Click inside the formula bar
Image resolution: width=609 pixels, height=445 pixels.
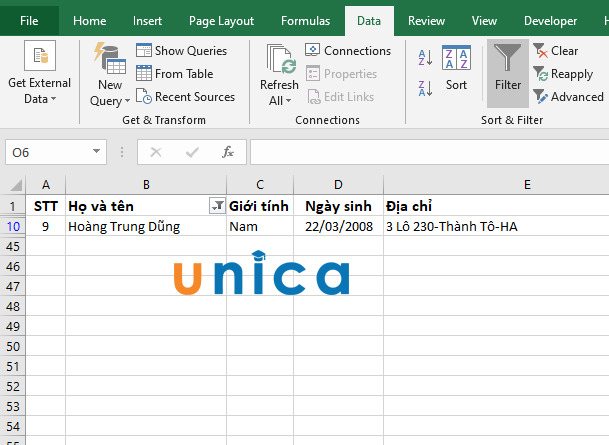[x=430, y=152]
